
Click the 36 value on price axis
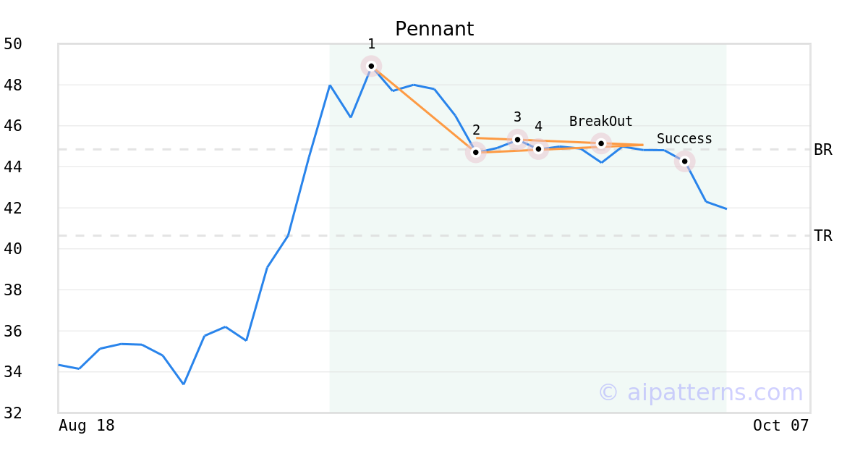pos(13,331)
